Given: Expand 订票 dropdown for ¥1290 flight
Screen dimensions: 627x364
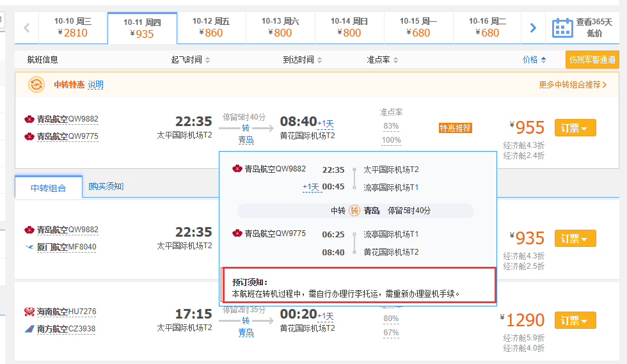Looking at the screenshot, I should tap(575, 320).
